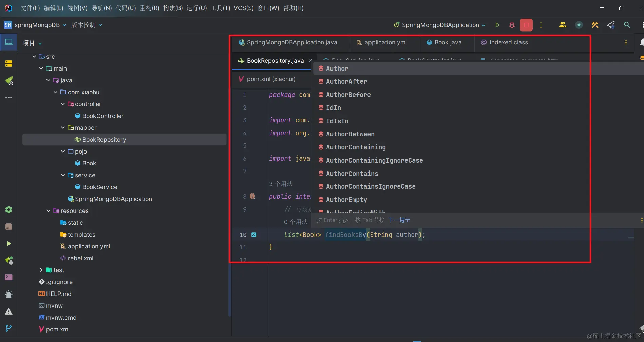Click the rocket update icon in toolbar
Image resolution: width=644 pixels, height=342 pixels.
coord(611,25)
